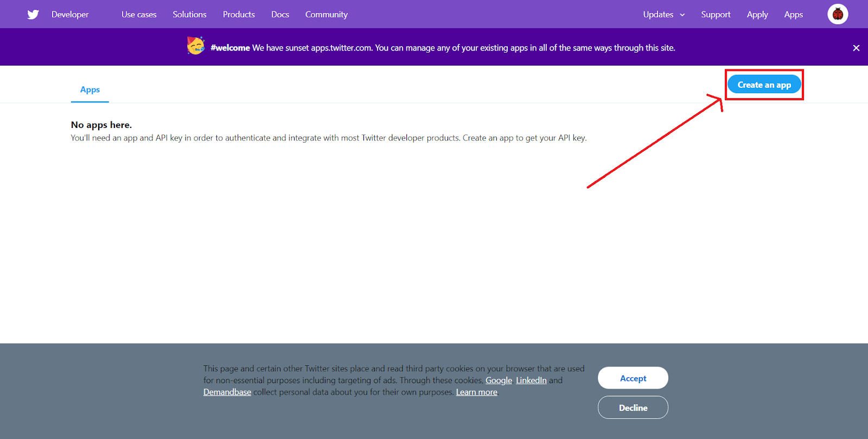Follow the LinkedIn link in cookie notice
This screenshot has height=439, width=868.
coord(531,380)
